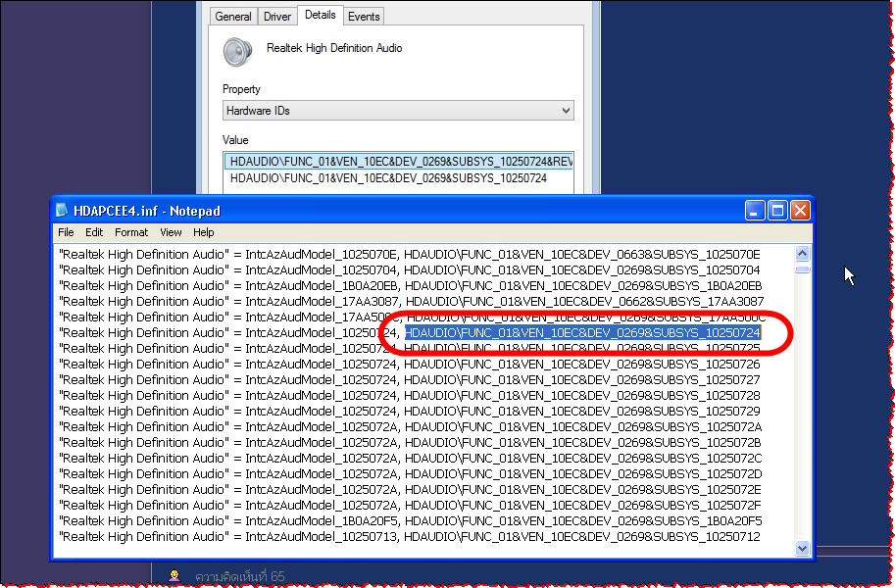Click Notepad scrollbar up arrow
The height and width of the screenshot is (588, 895).
point(803,254)
